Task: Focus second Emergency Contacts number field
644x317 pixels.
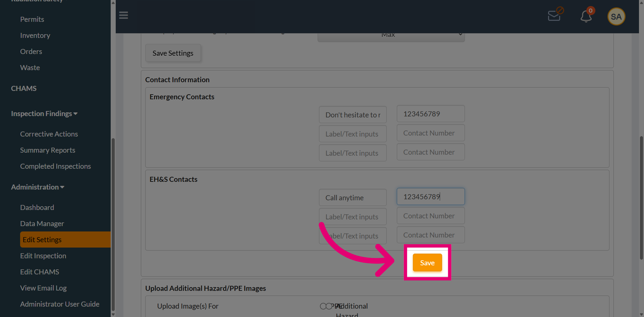Action: pyautogui.click(x=431, y=133)
